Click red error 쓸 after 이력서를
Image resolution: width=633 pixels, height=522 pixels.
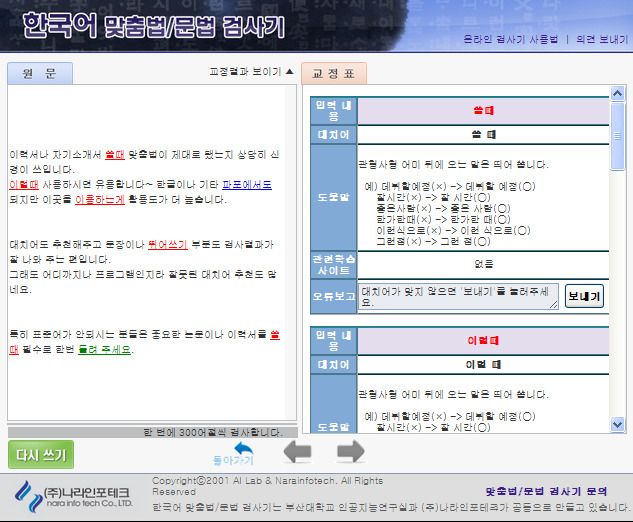coord(275,335)
